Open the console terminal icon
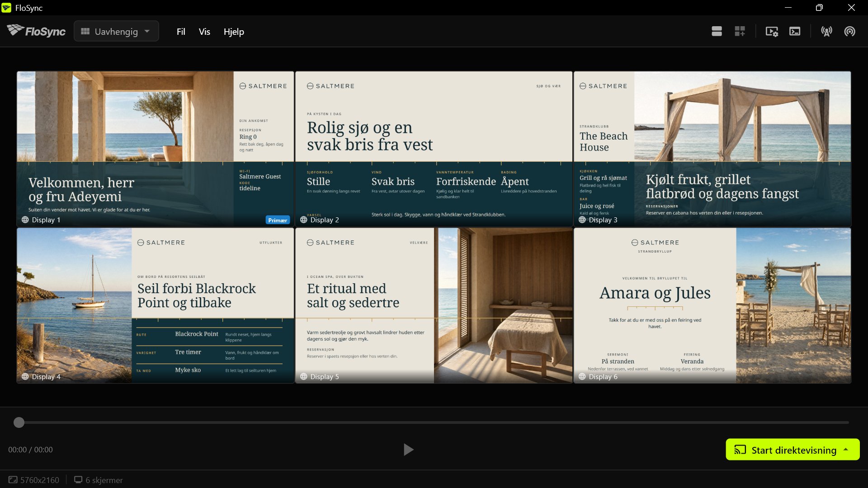This screenshot has width=868, height=488. 795,31
